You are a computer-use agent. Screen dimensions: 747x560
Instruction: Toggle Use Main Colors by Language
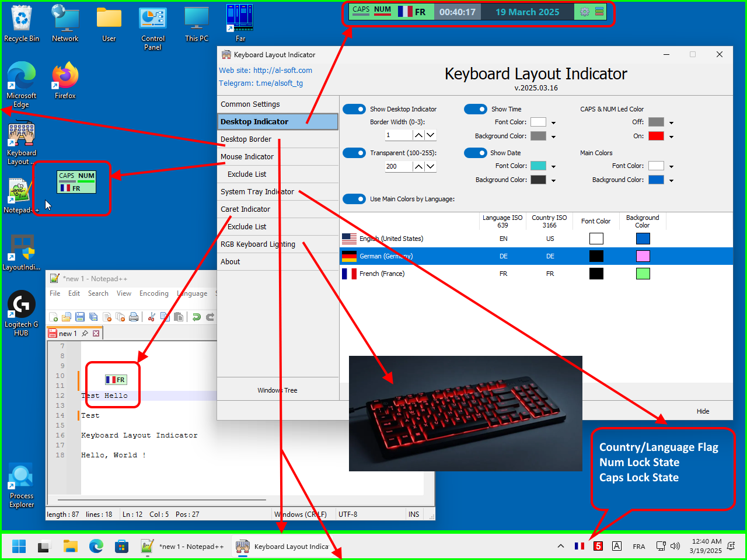coord(354,199)
